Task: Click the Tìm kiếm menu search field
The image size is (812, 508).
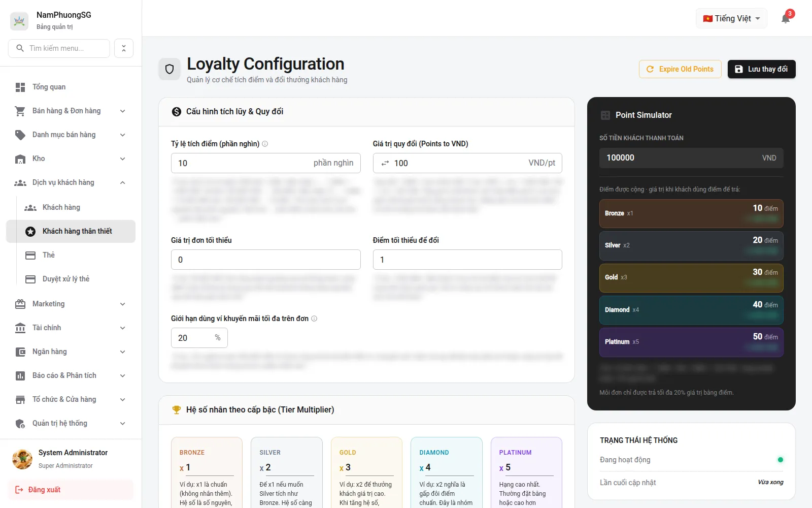Action: pyautogui.click(x=59, y=48)
